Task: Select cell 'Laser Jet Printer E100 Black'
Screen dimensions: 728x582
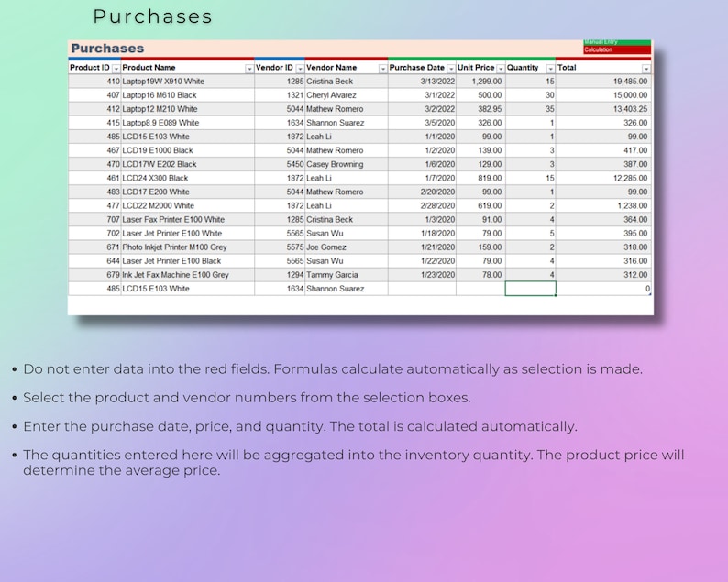Action: 188,261
